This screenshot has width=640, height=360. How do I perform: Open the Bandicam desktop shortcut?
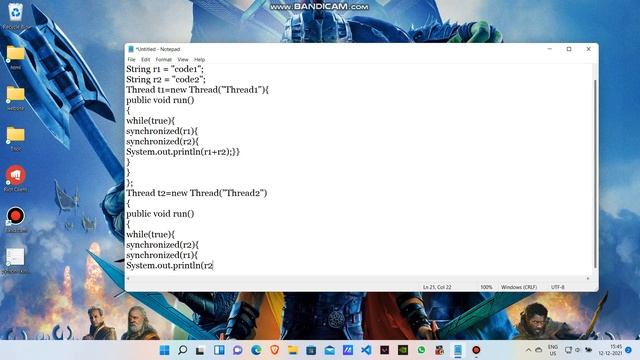tap(16, 220)
